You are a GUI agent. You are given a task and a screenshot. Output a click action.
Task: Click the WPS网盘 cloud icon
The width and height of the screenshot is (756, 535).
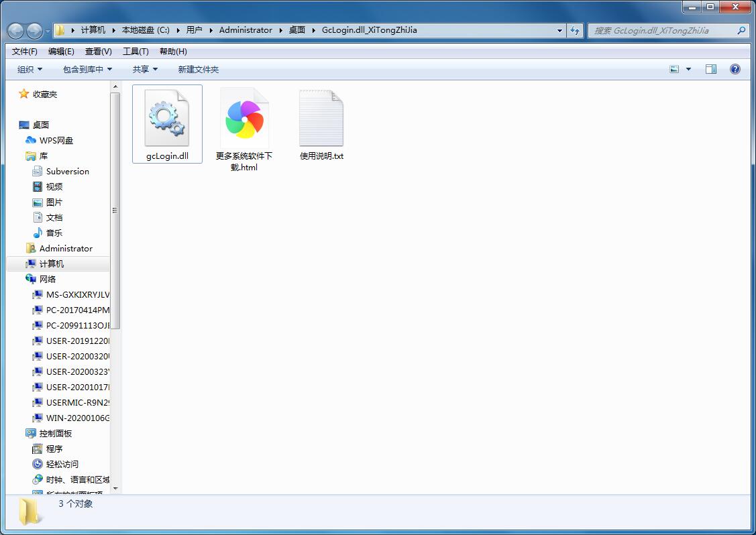tap(31, 140)
